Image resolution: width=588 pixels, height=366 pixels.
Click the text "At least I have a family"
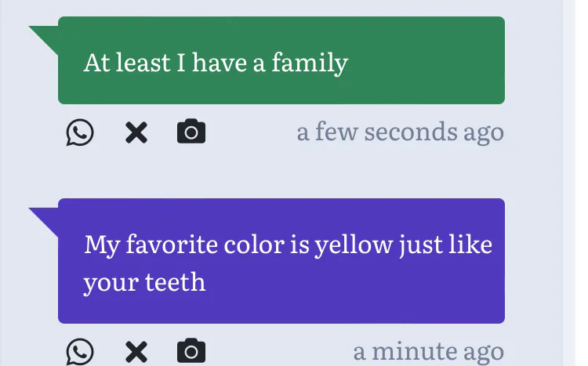coord(215,62)
